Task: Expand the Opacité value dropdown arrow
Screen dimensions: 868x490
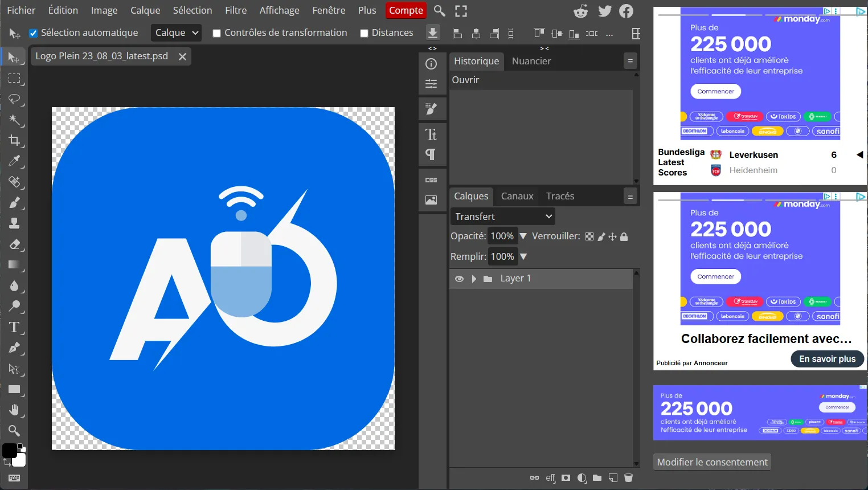Action: pyautogui.click(x=523, y=236)
